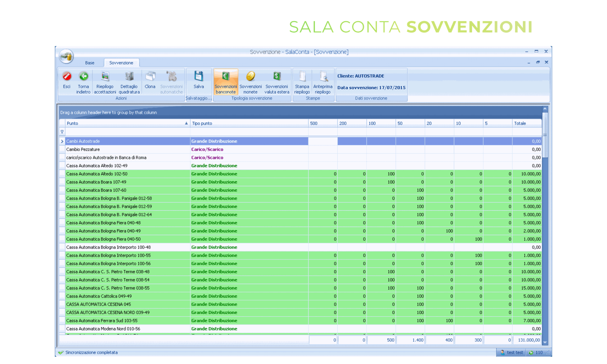The width and height of the screenshot is (607, 364).
Task: Sort by the Punto column header
Action: tap(126, 124)
